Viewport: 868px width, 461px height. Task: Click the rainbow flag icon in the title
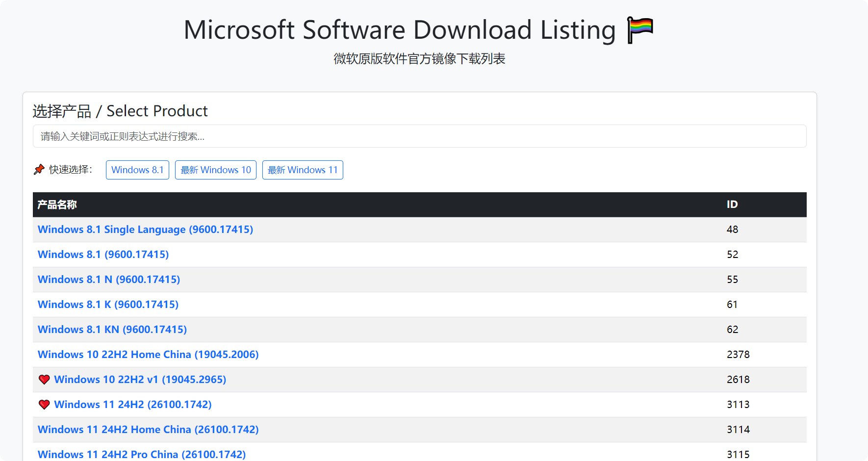pos(640,30)
